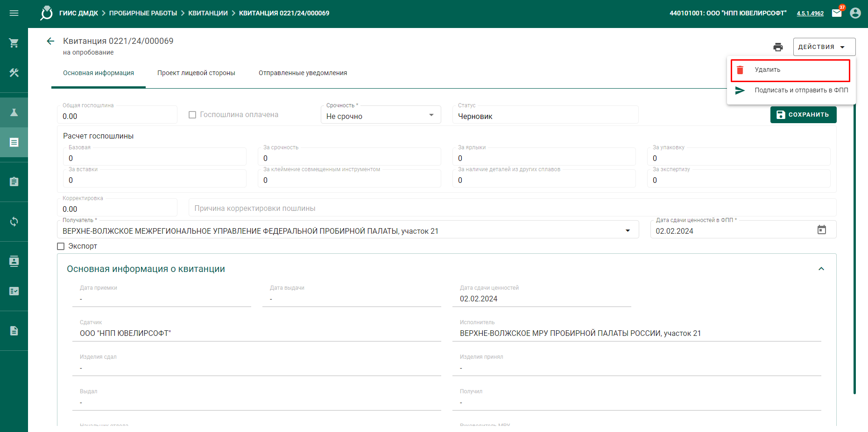
Task: Click the Статус field showing Черновик
Action: tap(545, 115)
